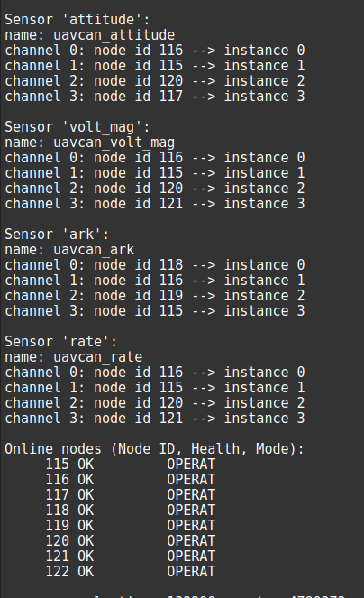Click the name uavcan_volt_mag line
This screenshot has height=598, width=364.
tap(89, 143)
